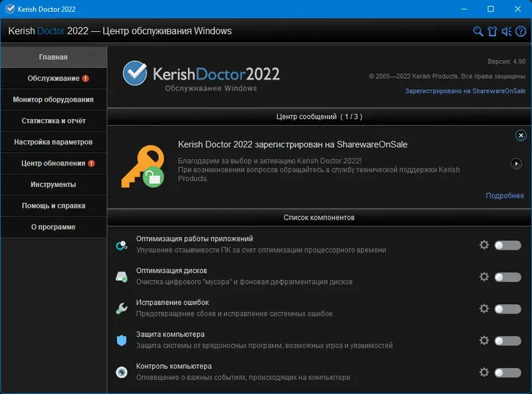Click the sound speaker icon
Image resolution: width=532 pixels, height=394 pixels.
click(x=507, y=31)
